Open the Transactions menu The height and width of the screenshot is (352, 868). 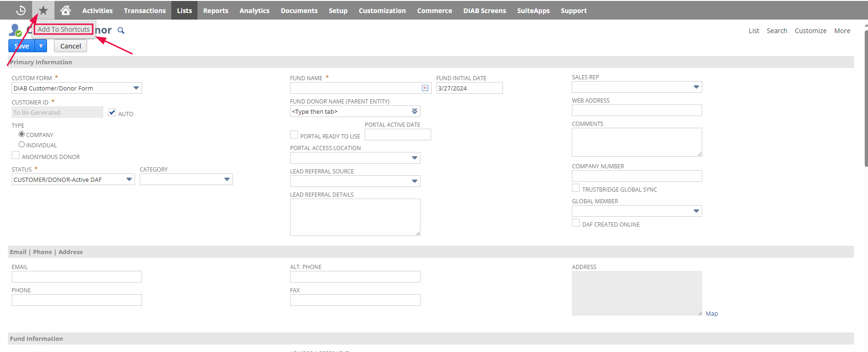[x=144, y=10]
